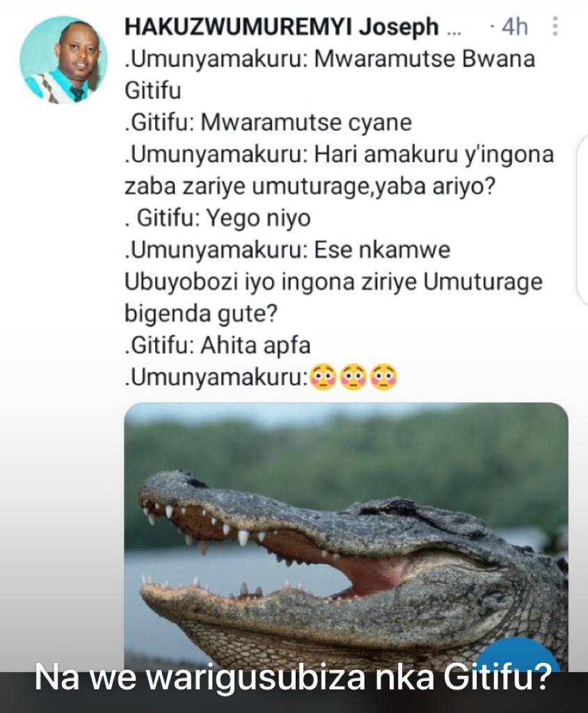Click the middle flushed-face emoji
Image resolution: width=588 pixels, height=713 pixels.
[x=353, y=377]
